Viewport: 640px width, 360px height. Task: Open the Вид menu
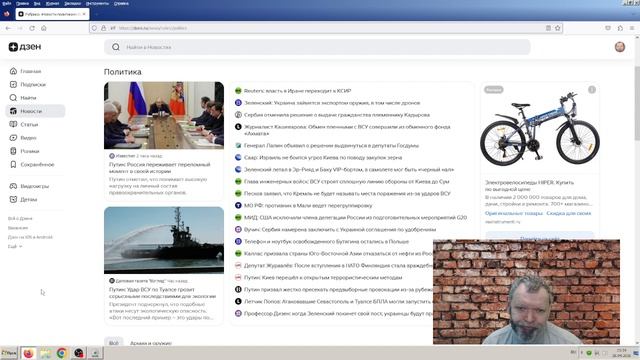37,3
